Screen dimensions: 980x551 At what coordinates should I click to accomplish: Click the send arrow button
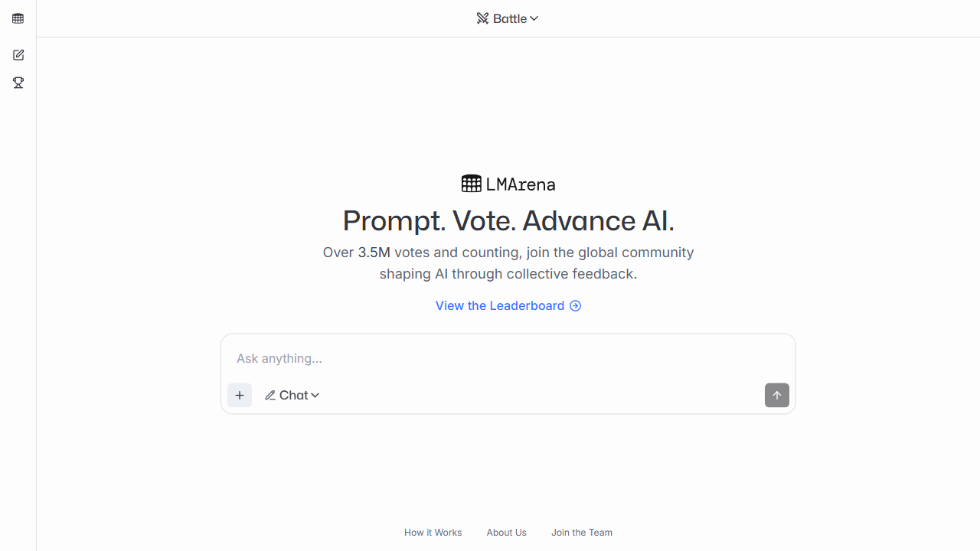point(776,395)
